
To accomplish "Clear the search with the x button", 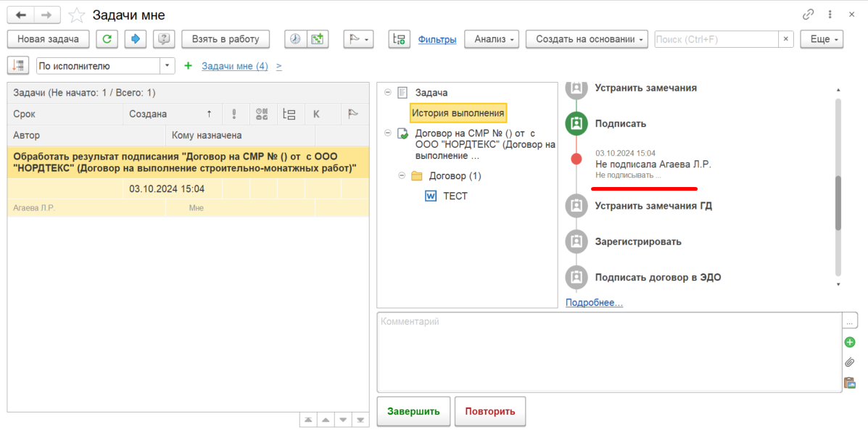I will click(786, 39).
